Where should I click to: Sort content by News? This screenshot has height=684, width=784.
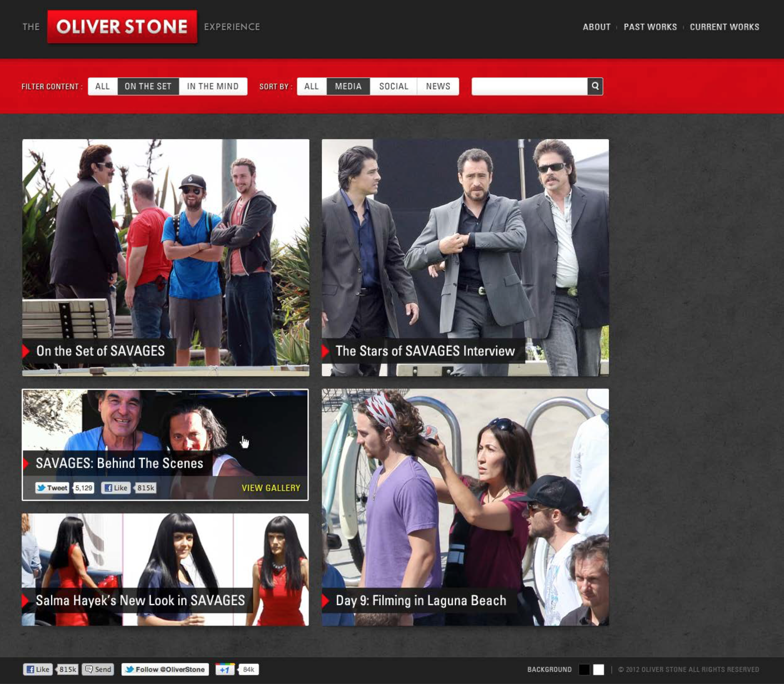[x=438, y=86]
